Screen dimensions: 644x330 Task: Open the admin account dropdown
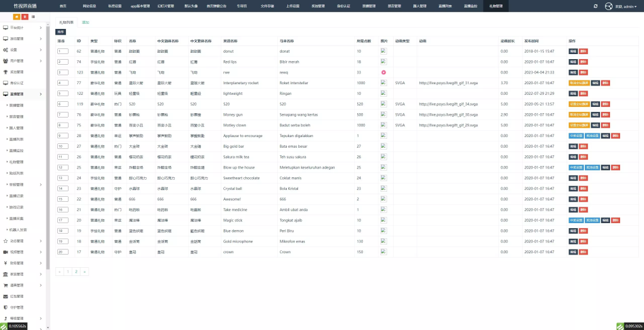(625, 6)
